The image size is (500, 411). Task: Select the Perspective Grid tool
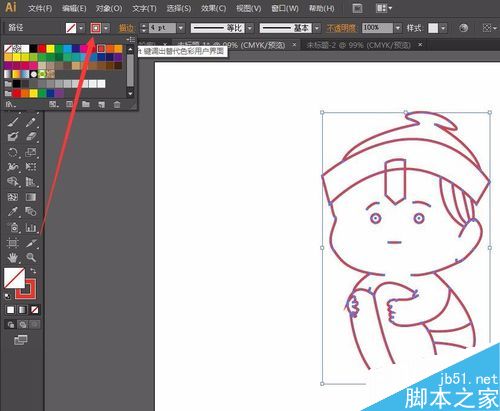(31, 182)
